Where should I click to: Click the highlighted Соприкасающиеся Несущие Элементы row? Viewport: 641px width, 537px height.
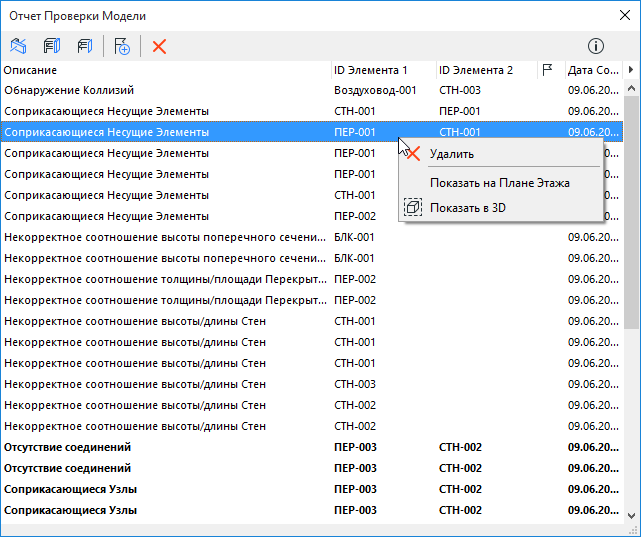(312, 132)
